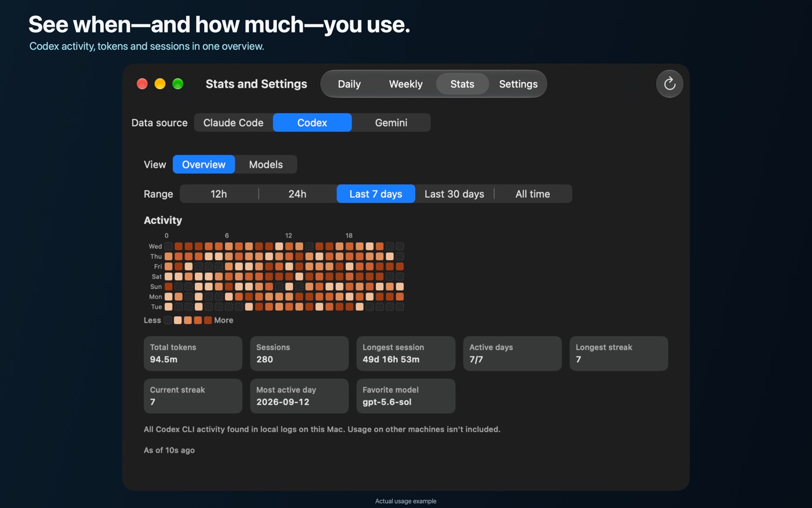This screenshot has height=508, width=812.
Task: Click the Stats and Settings window title
Action: (x=256, y=84)
